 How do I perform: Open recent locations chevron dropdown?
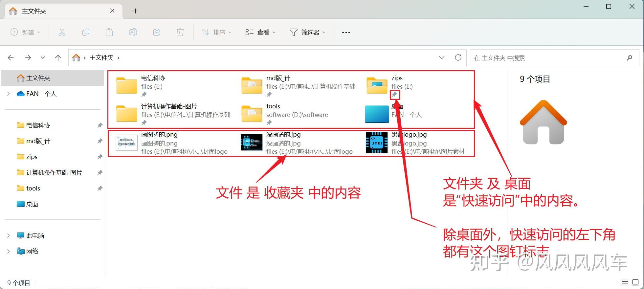point(43,58)
